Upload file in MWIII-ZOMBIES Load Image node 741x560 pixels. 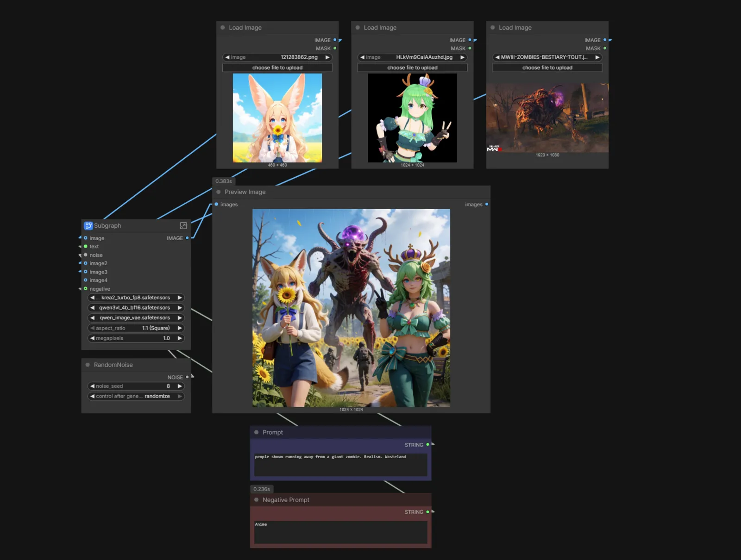(547, 68)
